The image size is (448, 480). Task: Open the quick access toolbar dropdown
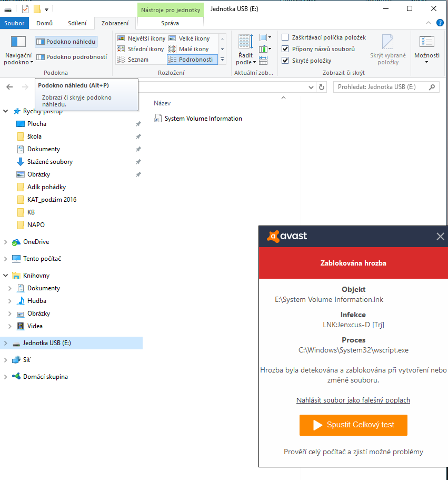click(46, 10)
